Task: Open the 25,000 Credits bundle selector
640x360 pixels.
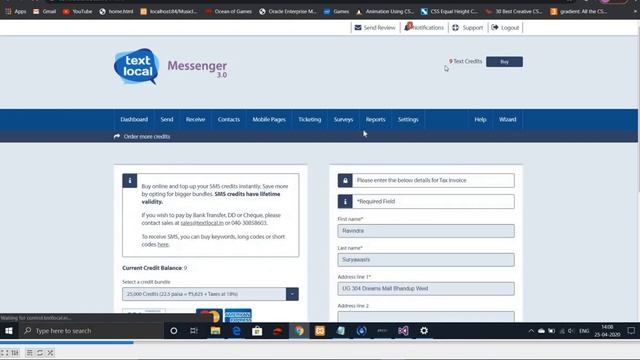Action: (x=210, y=294)
